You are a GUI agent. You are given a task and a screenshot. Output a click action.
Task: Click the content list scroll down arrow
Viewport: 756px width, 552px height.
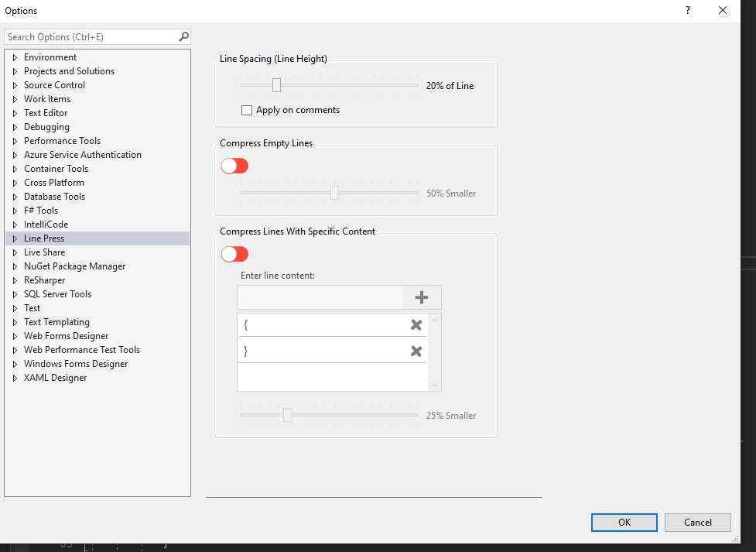(x=434, y=385)
